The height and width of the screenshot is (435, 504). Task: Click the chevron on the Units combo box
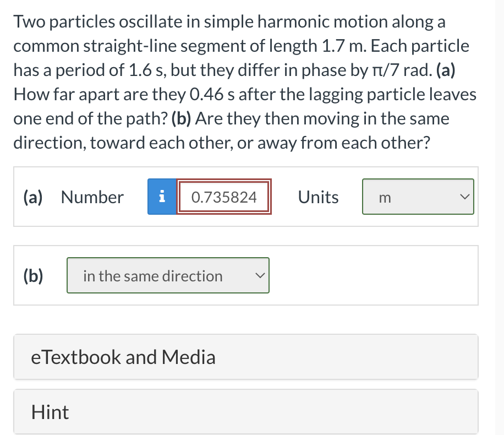click(x=465, y=197)
